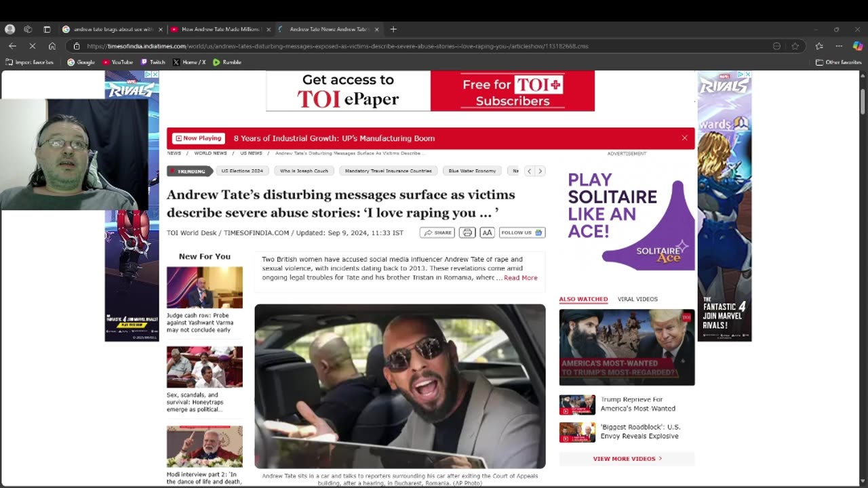This screenshot has width=868, height=488.
Task: Click VIEW MORE VIDEOS link
Action: point(627,459)
